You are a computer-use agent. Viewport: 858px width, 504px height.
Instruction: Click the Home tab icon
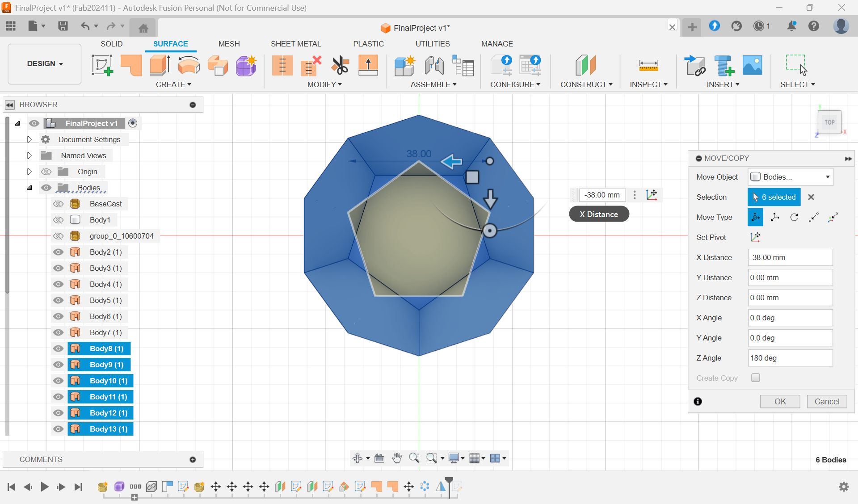pos(143,28)
